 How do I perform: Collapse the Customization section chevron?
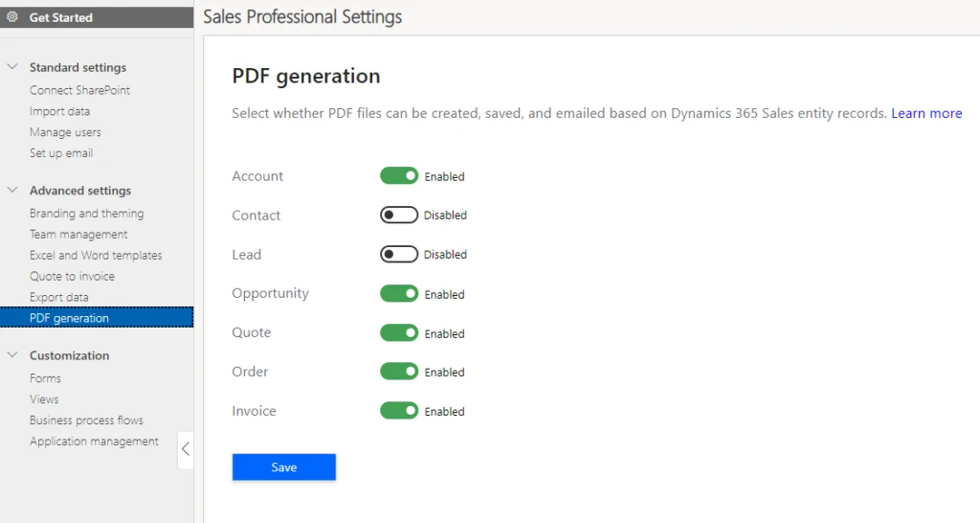tap(11, 354)
